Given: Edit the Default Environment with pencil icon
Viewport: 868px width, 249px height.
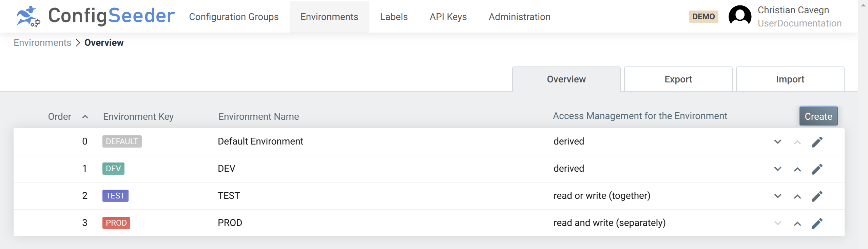Looking at the screenshot, I should coord(817,142).
